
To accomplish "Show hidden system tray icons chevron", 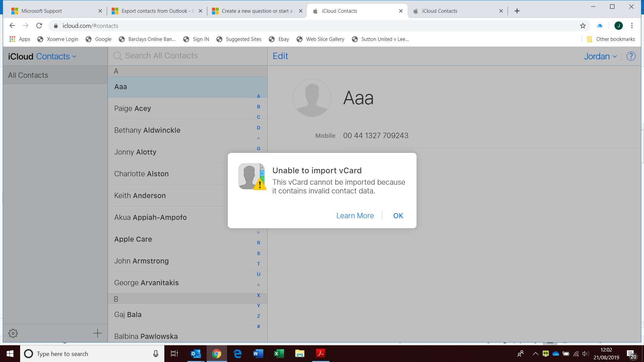I will [535, 354].
